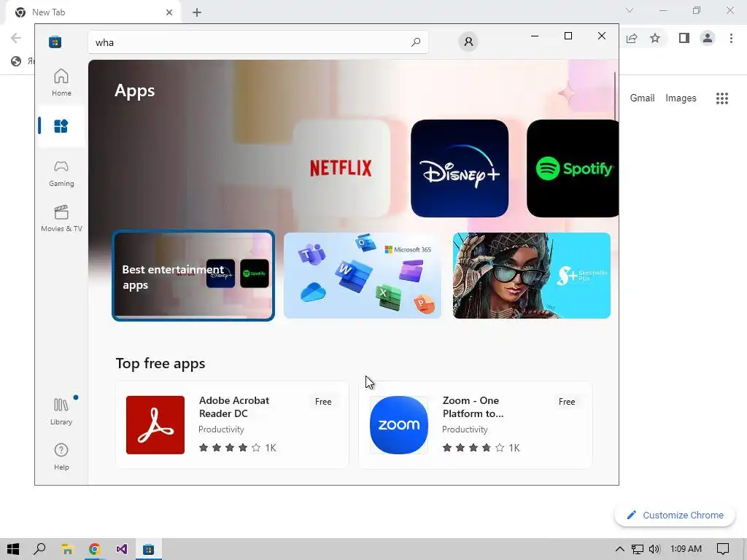The width and height of the screenshot is (747, 560).
Task: Open Google apps grid in Chrome
Action: (x=722, y=98)
